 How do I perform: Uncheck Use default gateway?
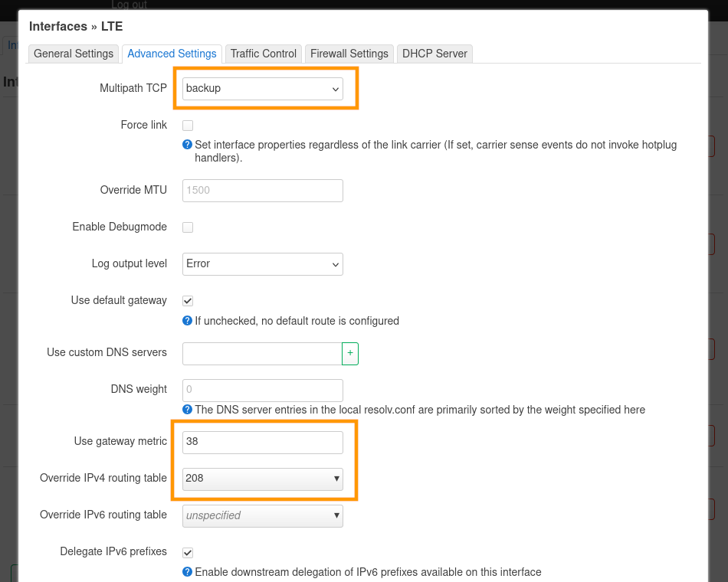(x=188, y=301)
